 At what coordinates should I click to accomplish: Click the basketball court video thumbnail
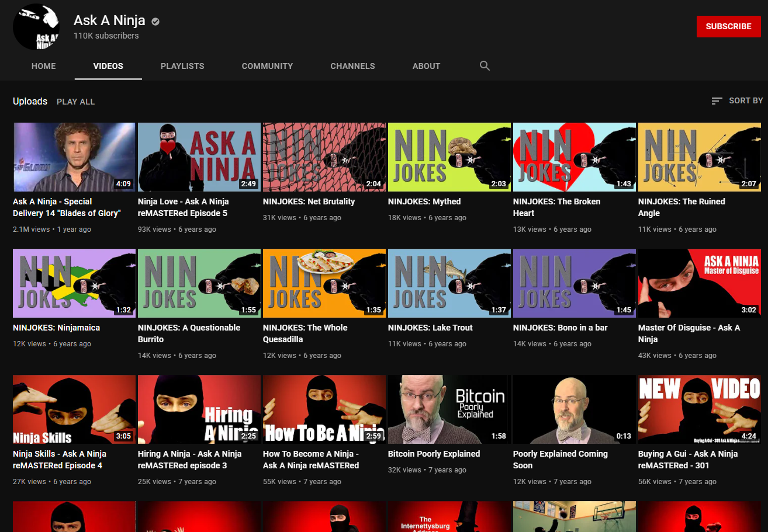click(x=575, y=516)
